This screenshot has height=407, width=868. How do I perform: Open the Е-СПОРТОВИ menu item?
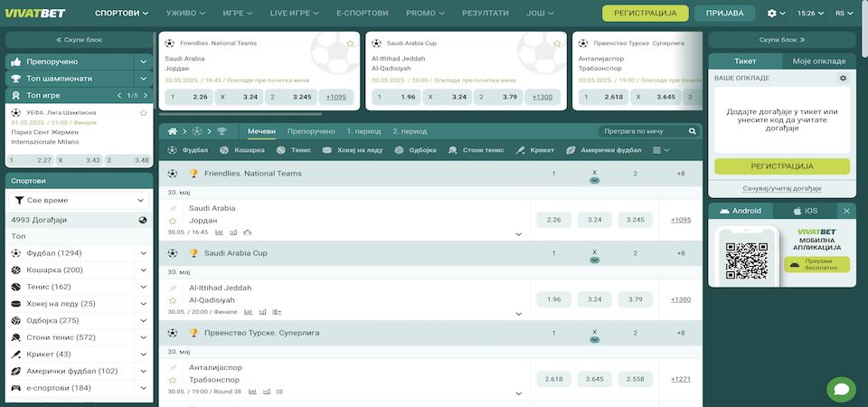(x=362, y=13)
